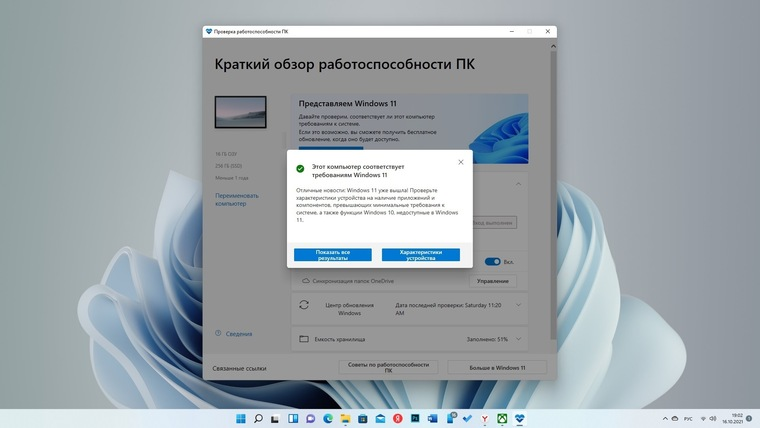Viewport: 760px width, 428px height.
Task: Expand the Центр обновления Windows section
Action: click(x=517, y=306)
